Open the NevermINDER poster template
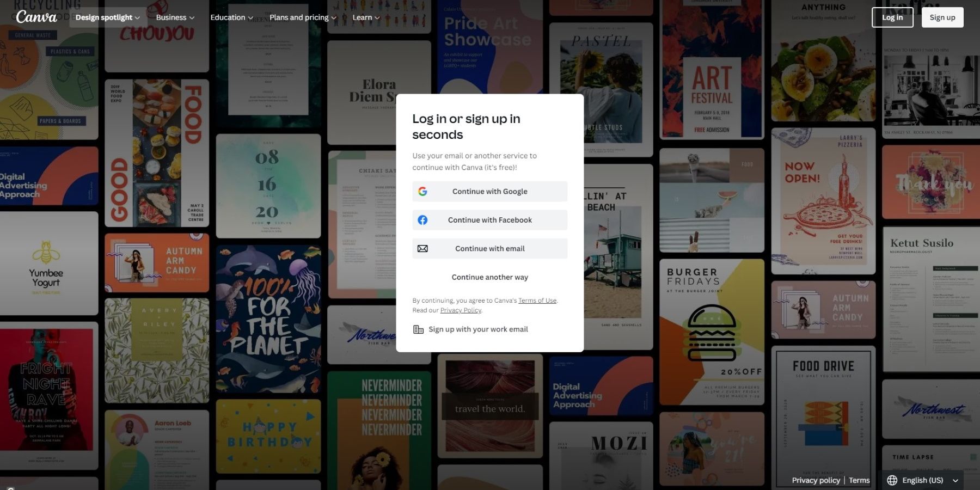 379,431
